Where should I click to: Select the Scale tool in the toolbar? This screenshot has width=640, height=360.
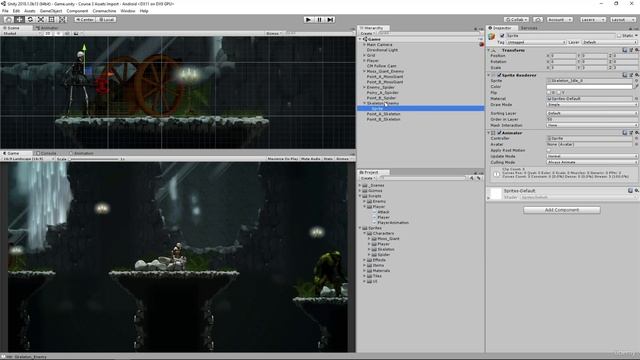coord(41,20)
